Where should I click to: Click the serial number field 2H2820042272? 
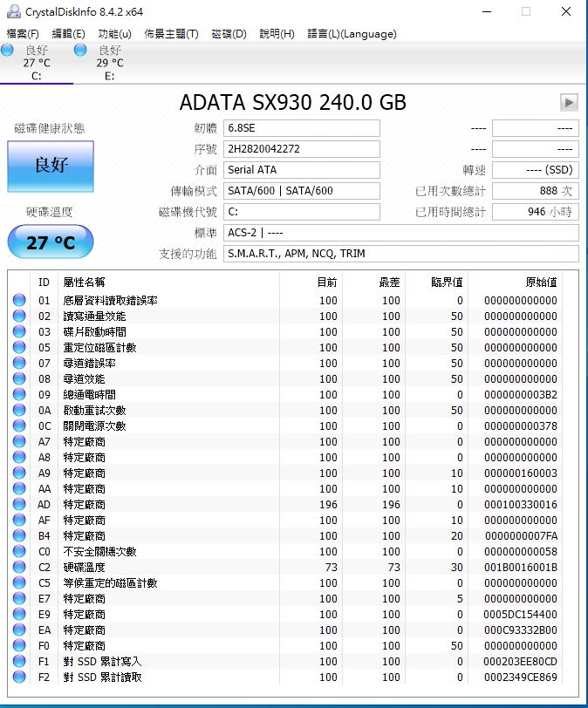click(x=302, y=149)
